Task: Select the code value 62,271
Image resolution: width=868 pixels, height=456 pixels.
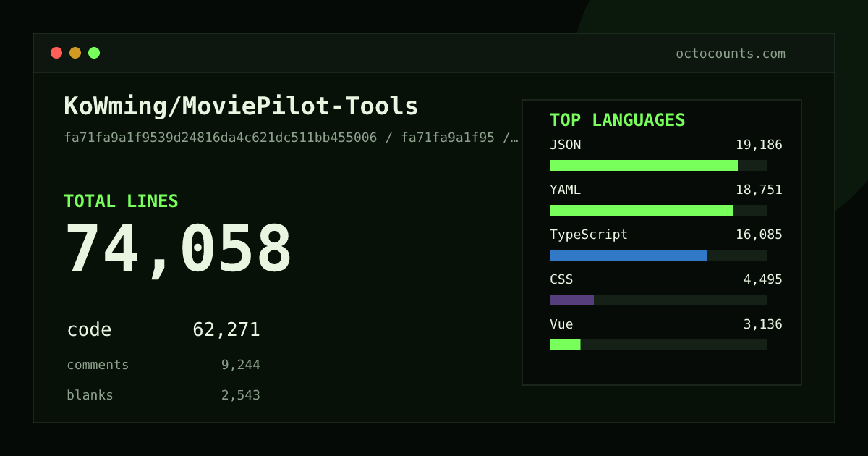Action: pyautogui.click(x=226, y=329)
